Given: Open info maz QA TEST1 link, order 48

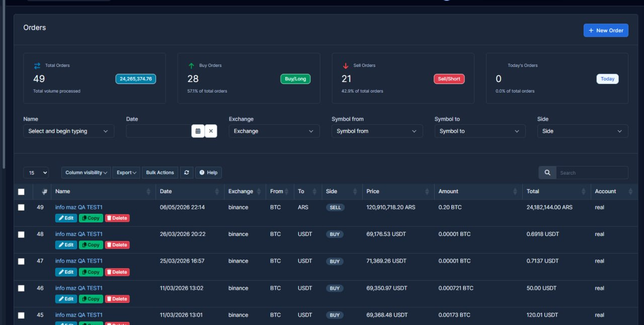Looking at the screenshot, I should [79, 234].
